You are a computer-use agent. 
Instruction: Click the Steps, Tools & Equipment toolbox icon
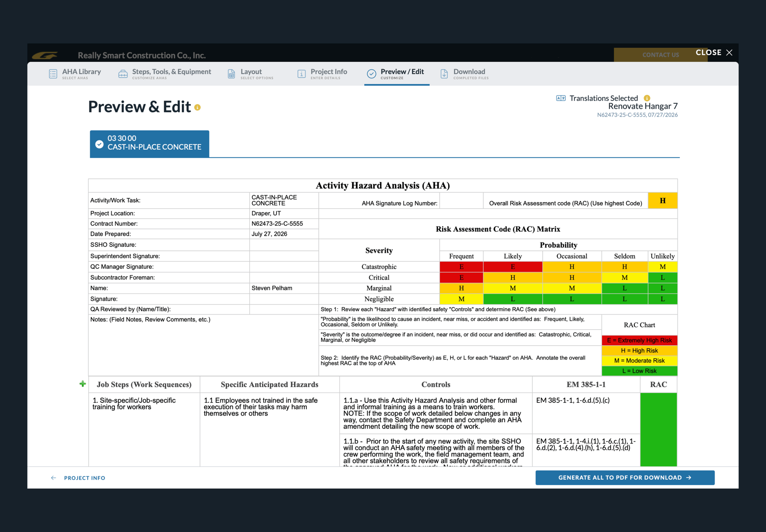123,74
